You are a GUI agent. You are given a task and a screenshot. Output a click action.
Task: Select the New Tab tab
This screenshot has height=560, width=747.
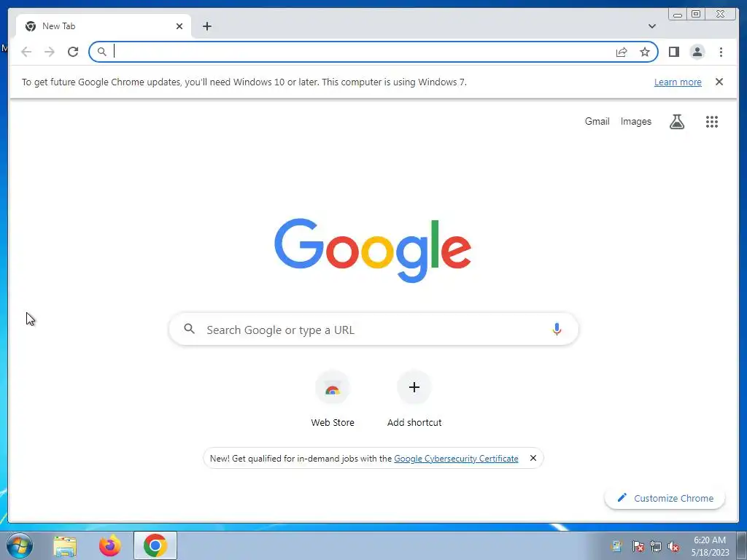click(x=104, y=26)
